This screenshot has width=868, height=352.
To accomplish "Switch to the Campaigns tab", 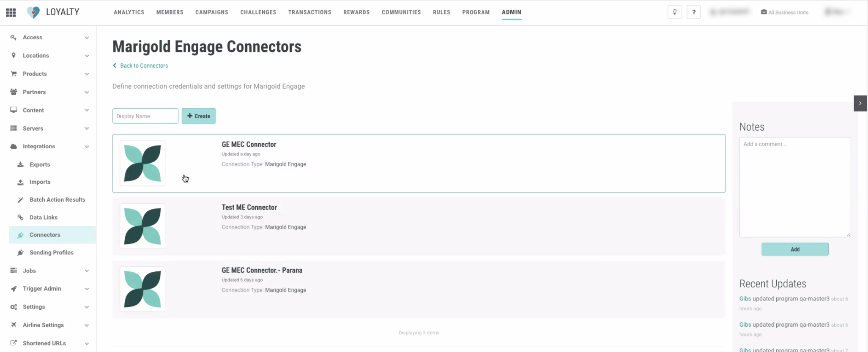I will point(211,12).
